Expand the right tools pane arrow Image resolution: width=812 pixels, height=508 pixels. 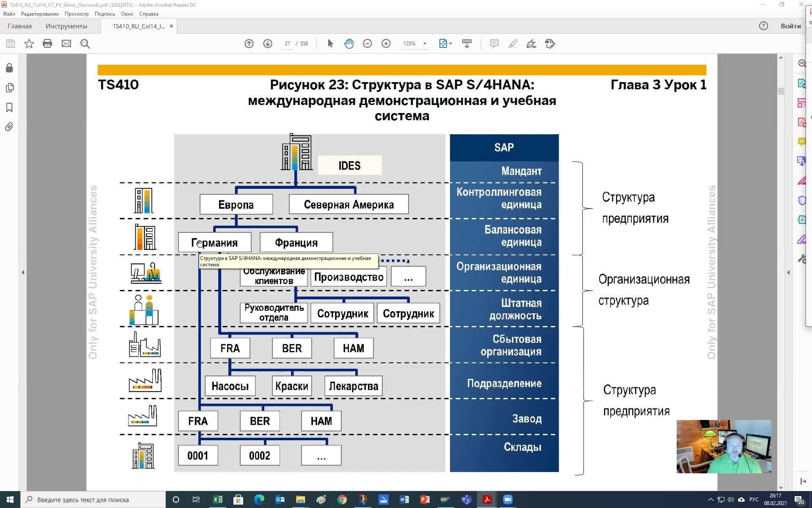(788, 272)
